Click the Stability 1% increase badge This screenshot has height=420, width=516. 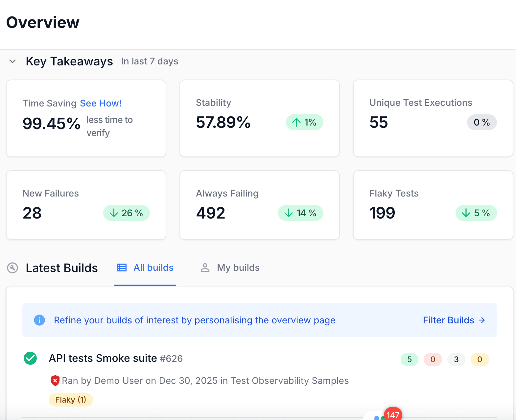click(304, 122)
